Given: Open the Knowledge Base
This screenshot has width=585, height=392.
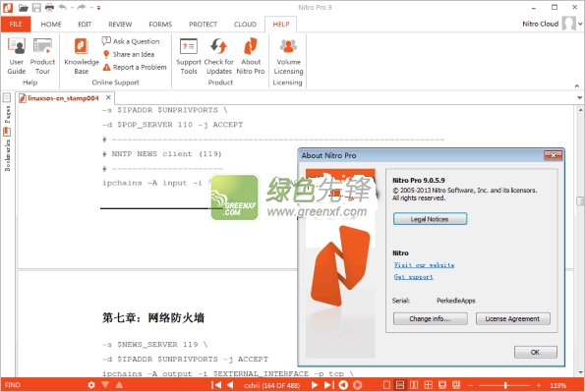Looking at the screenshot, I should pyautogui.click(x=82, y=56).
